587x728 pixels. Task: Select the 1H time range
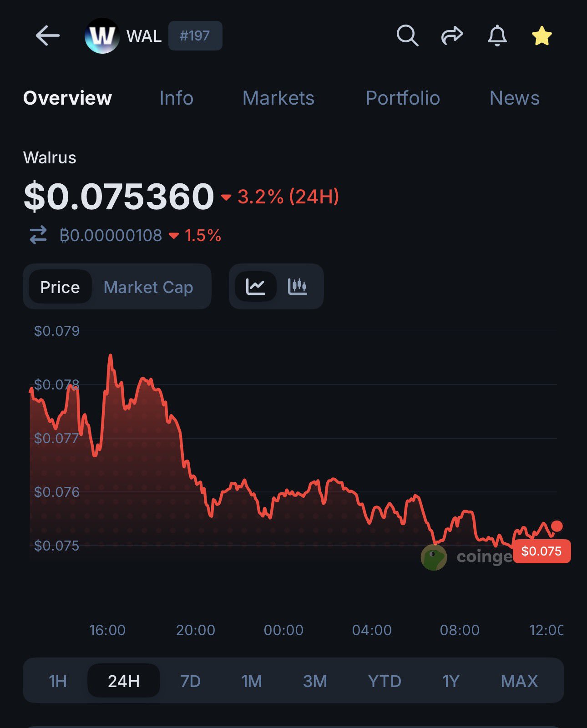(58, 681)
